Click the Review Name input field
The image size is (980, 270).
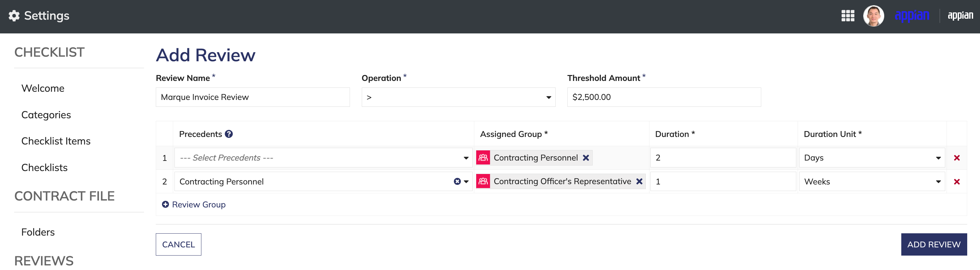(x=253, y=97)
